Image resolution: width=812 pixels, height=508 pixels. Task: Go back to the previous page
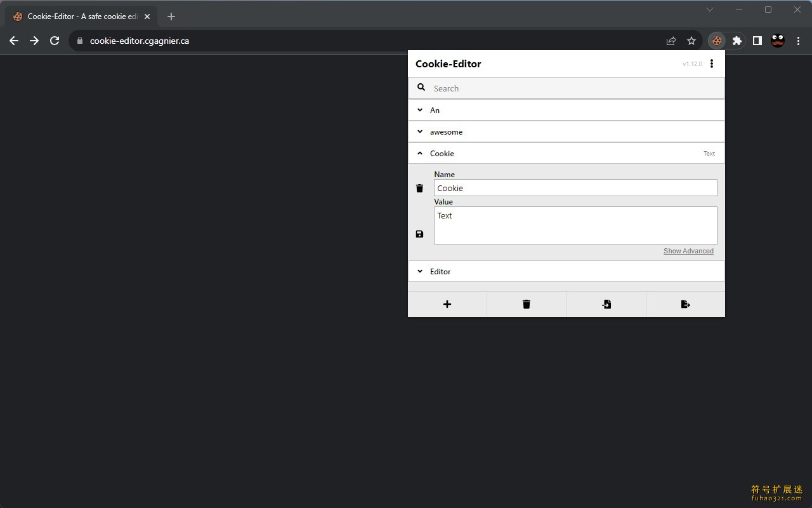(14, 41)
